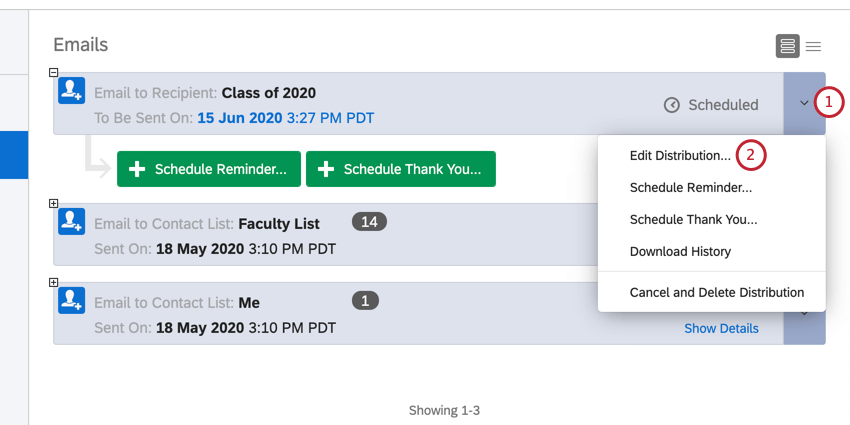The width and height of the screenshot is (850, 425).
Task: Click the Me contact list icon
Action: pos(72,301)
